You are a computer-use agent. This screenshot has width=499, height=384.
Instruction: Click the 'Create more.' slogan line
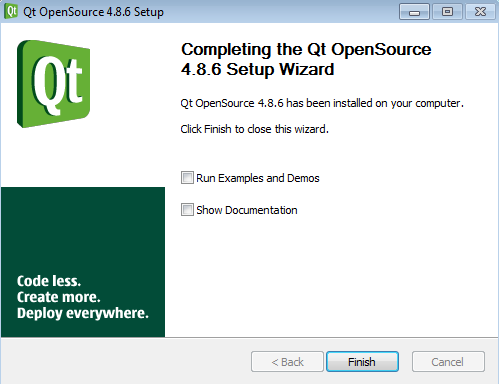click(59, 297)
